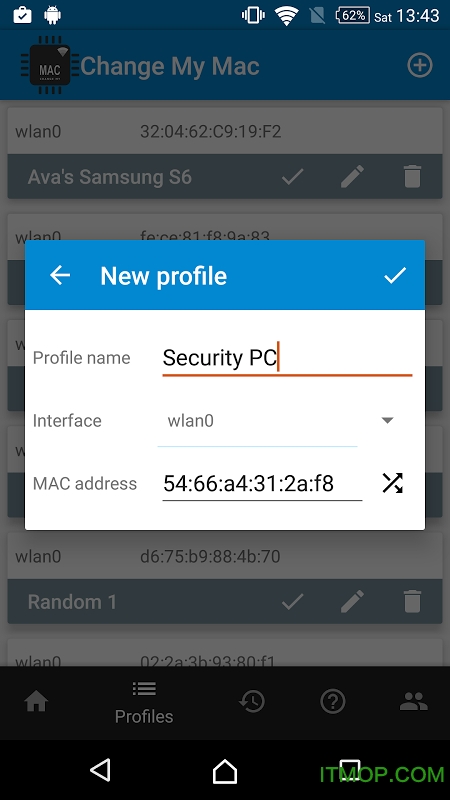
Task: Open the Help tab
Action: 333,702
